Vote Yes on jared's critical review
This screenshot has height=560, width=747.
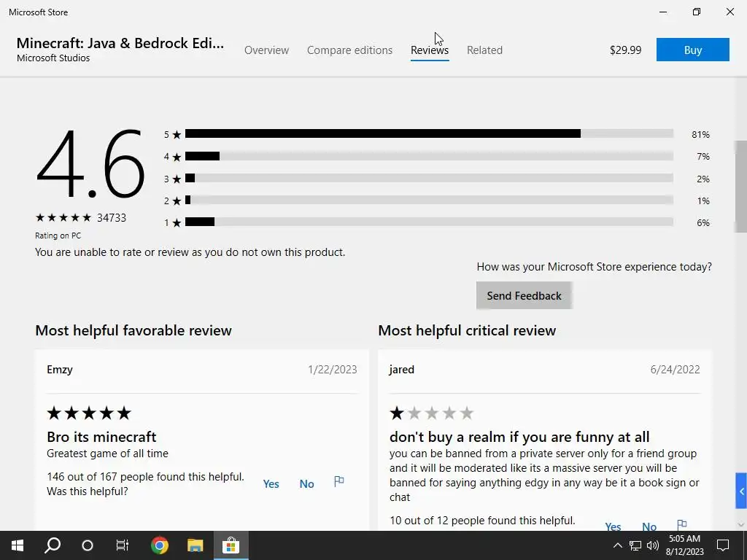[613, 526]
